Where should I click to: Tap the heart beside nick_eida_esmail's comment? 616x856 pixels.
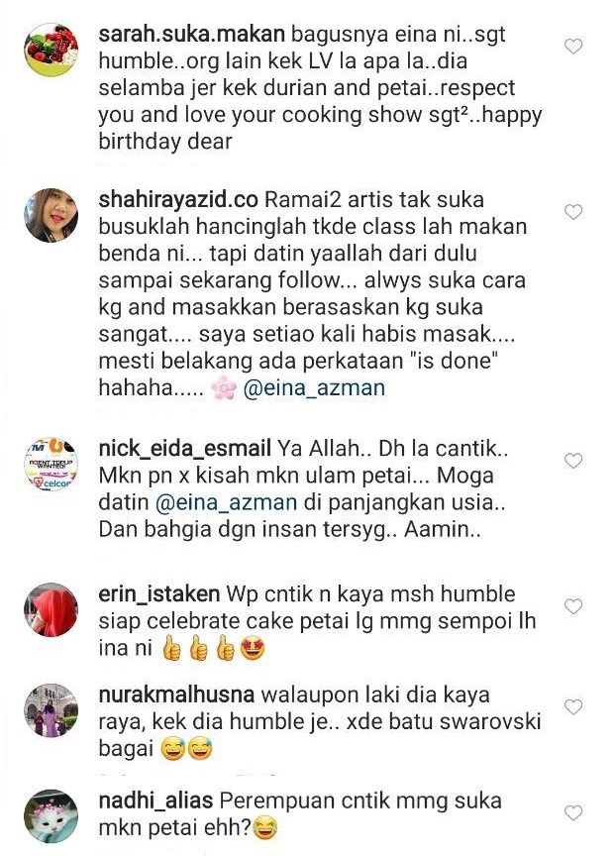point(573,461)
